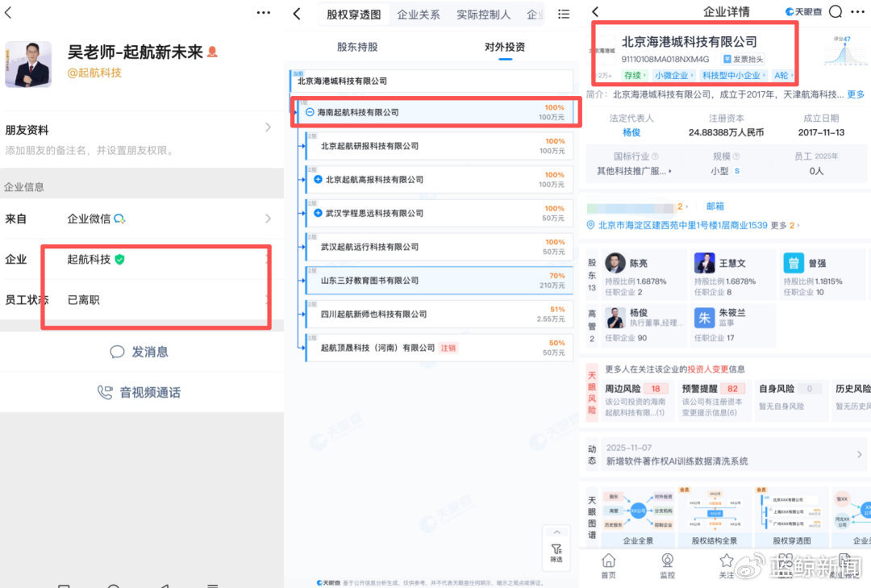Open 起航顶晟科技（河南）有限公司 row
Screen dimensions: 871x588
click(x=439, y=348)
